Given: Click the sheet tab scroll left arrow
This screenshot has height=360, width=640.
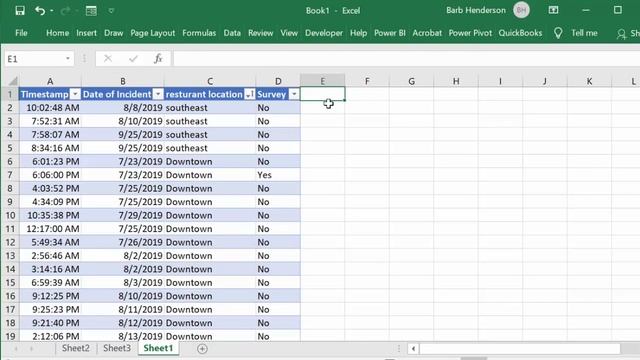Looking at the screenshot, I should pos(16,349).
